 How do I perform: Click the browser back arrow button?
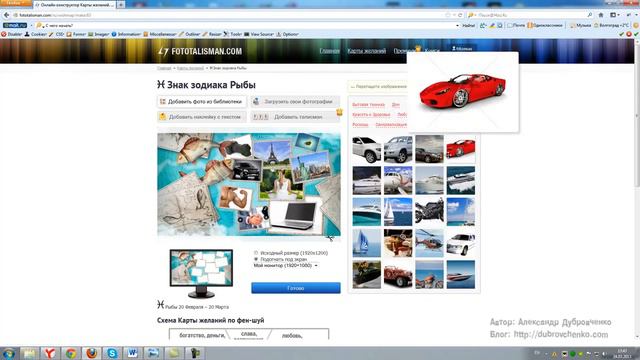coord(6,15)
